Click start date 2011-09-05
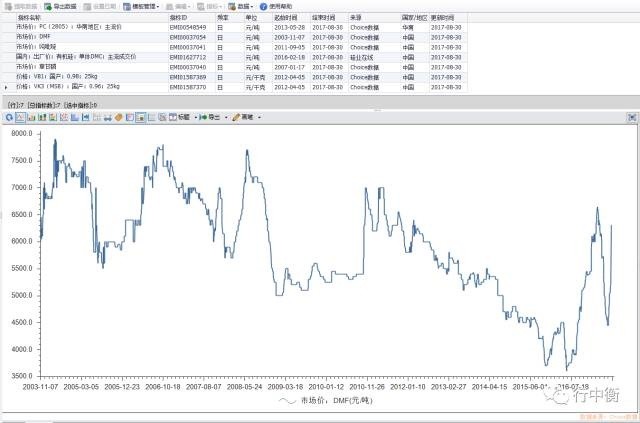The width and height of the screenshot is (640, 423). 289,47
